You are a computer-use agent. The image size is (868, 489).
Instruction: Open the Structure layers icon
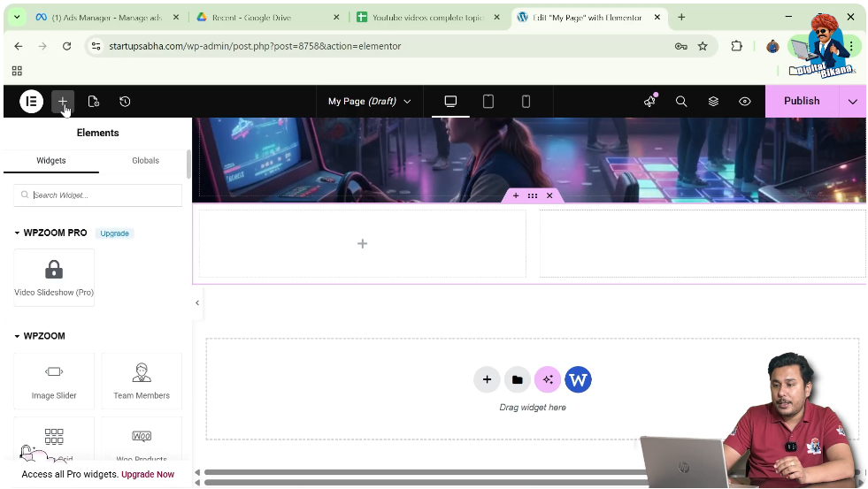tap(713, 102)
